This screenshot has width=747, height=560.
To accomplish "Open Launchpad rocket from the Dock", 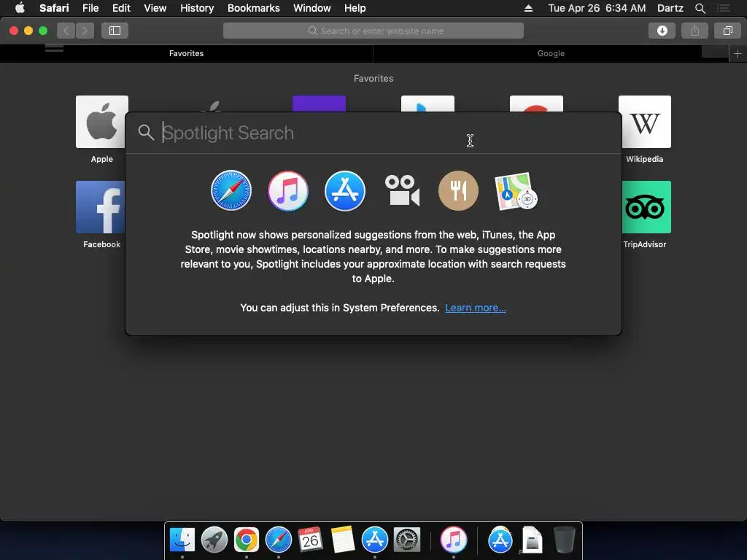I will (214, 540).
